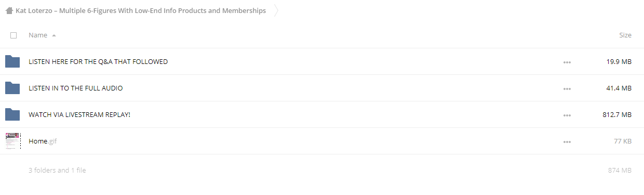
Task: Open more options for Home.gif
Action: tap(567, 141)
